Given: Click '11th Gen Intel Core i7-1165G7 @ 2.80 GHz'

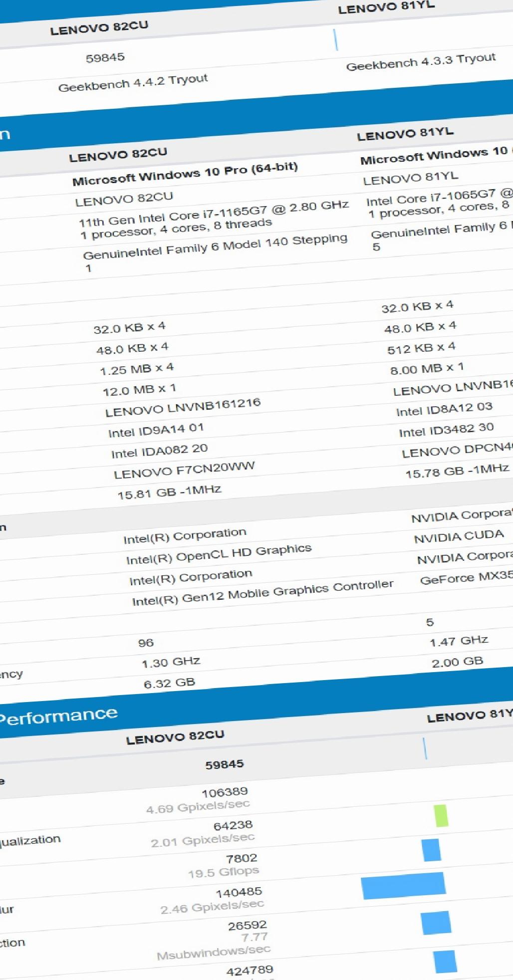Looking at the screenshot, I should tap(214, 213).
